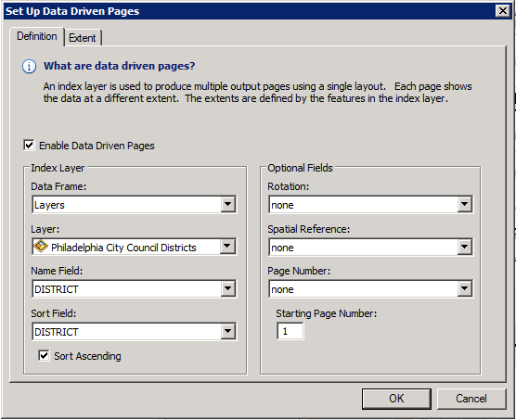Screen dimensions: 516x420
Task: Click the Starting Page Number input field
Action: click(x=290, y=331)
